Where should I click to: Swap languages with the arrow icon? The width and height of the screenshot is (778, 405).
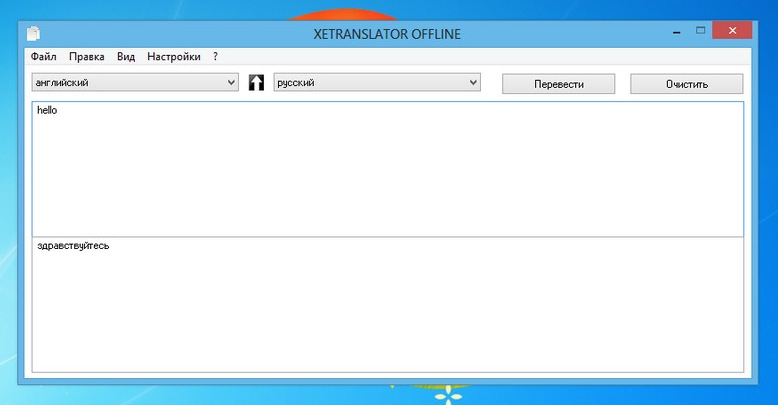click(x=256, y=82)
